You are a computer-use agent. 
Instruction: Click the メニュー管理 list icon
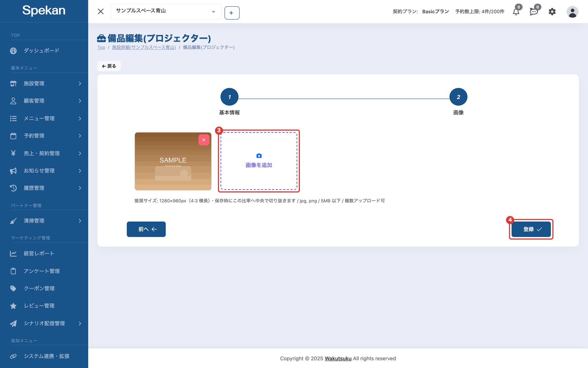click(13, 118)
